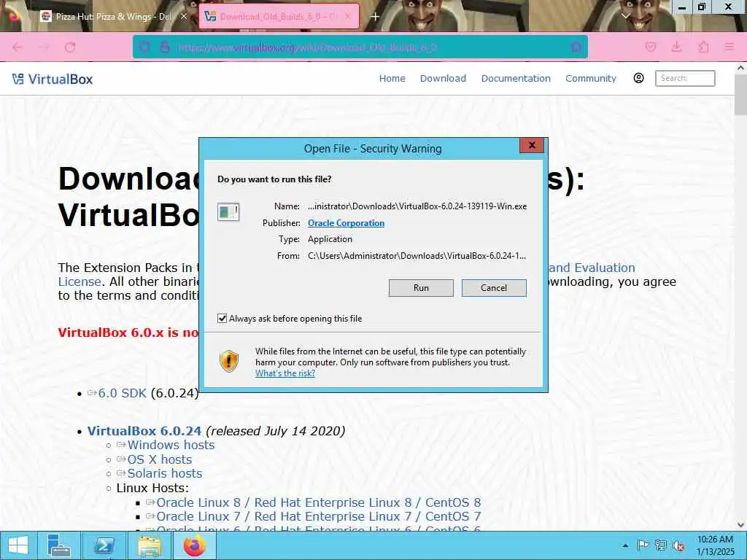747x560 pixels.
Task: Open Server Manager from taskbar
Action: click(58, 545)
